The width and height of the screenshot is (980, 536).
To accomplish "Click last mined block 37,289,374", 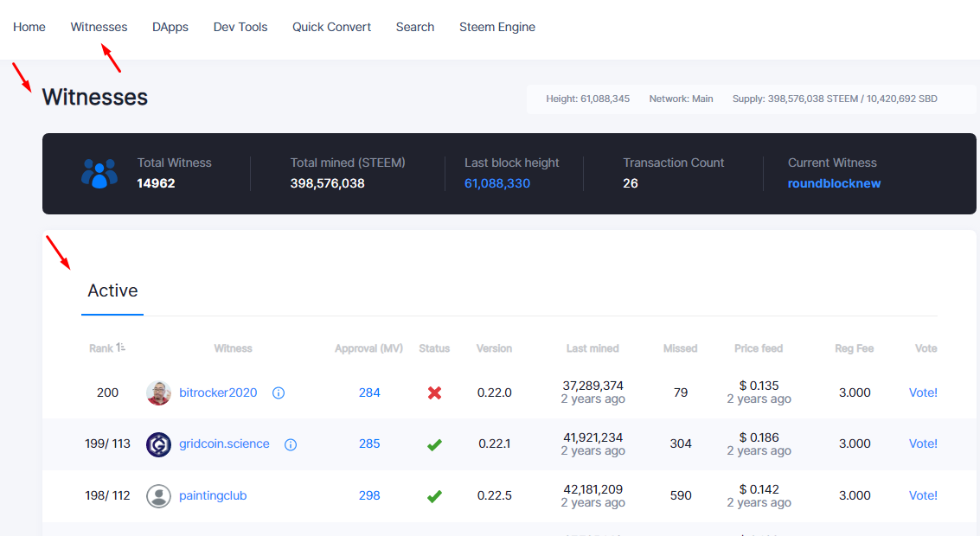I will point(593,386).
